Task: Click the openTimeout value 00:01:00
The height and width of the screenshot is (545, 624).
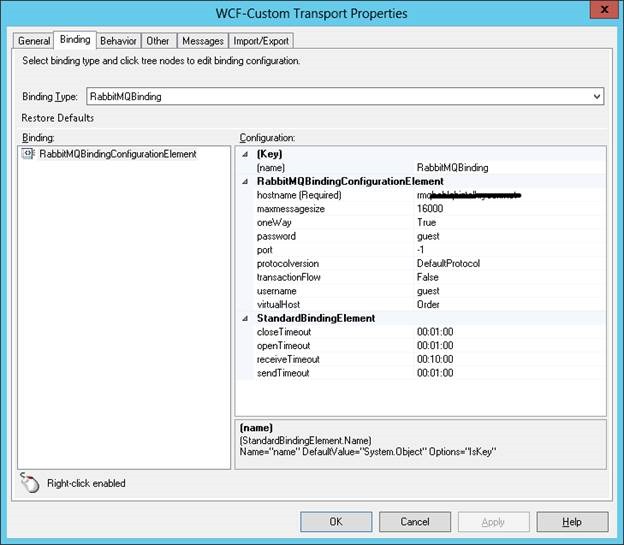Action: click(x=435, y=346)
